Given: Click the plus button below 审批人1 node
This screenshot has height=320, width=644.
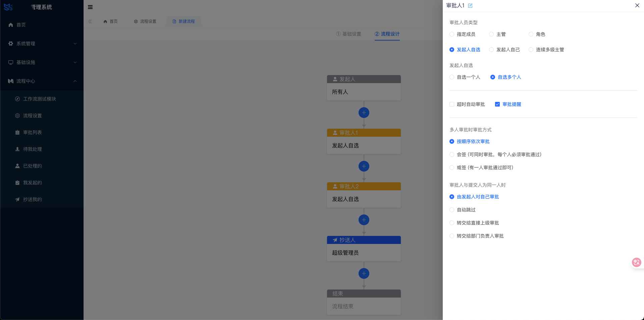Looking at the screenshot, I should pyautogui.click(x=364, y=166).
